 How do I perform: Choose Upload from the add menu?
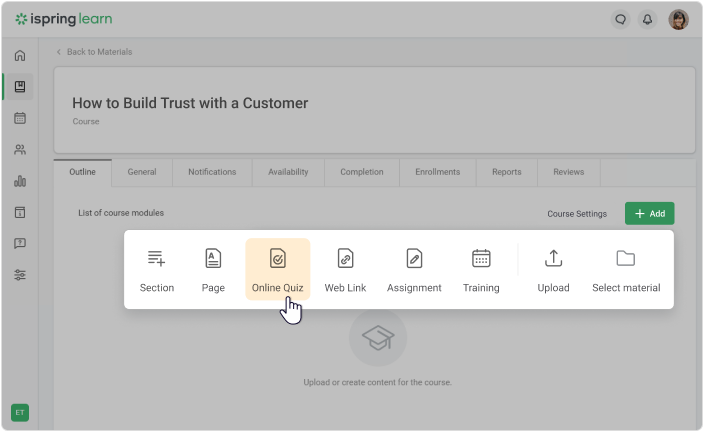pos(554,271)
